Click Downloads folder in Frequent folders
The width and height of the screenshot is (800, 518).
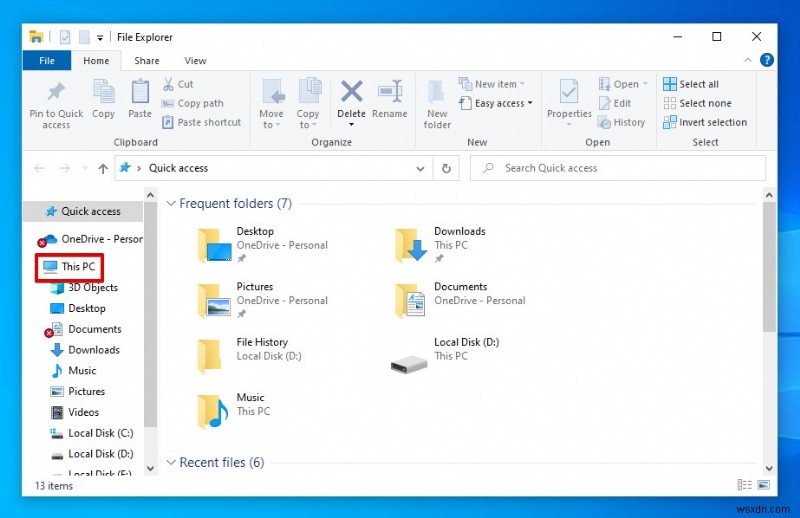pyautogui.click(x=441, y=245)
